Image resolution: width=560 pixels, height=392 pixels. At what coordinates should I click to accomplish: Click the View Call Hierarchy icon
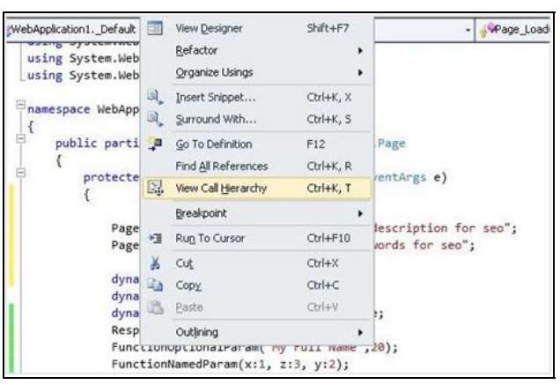pyautogui.click(x=153, y=188)
